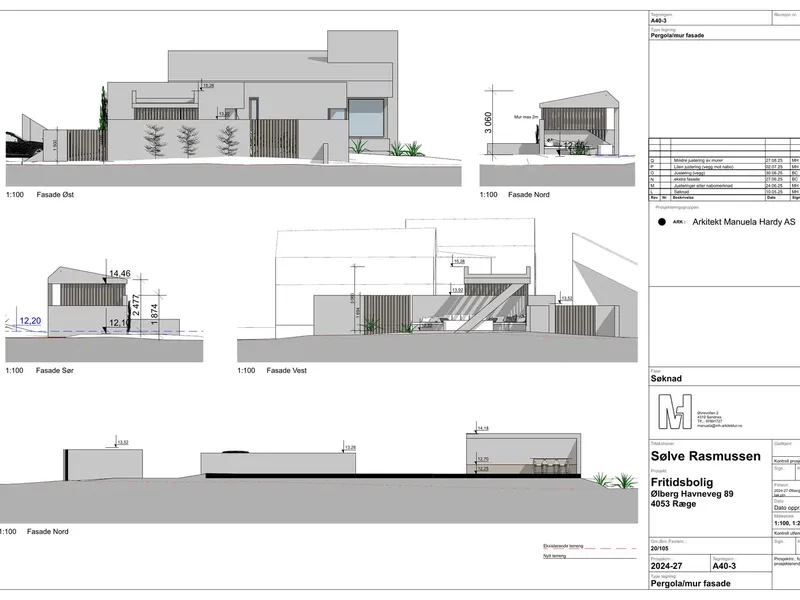This screenshot has height=600, width=800.
Task: Select 'Fasade Nord' label under pergola elevation
Action: click(529, 194)
